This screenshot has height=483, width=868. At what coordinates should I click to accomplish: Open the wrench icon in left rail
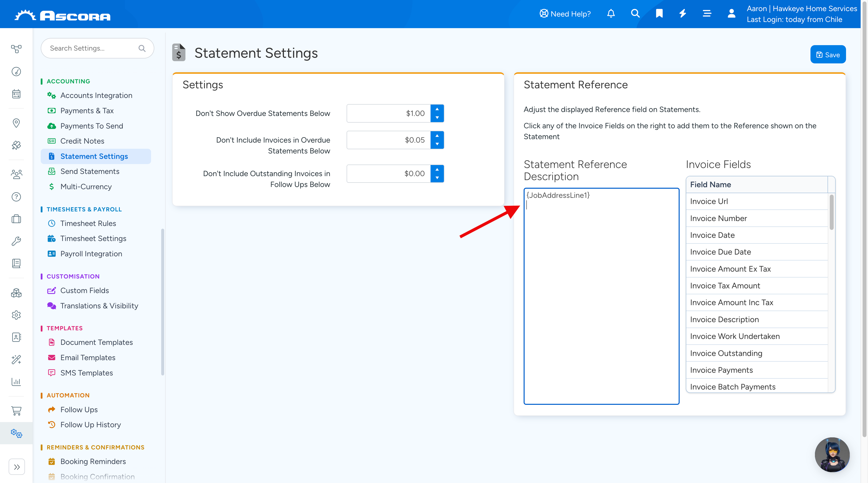(16, 241)
